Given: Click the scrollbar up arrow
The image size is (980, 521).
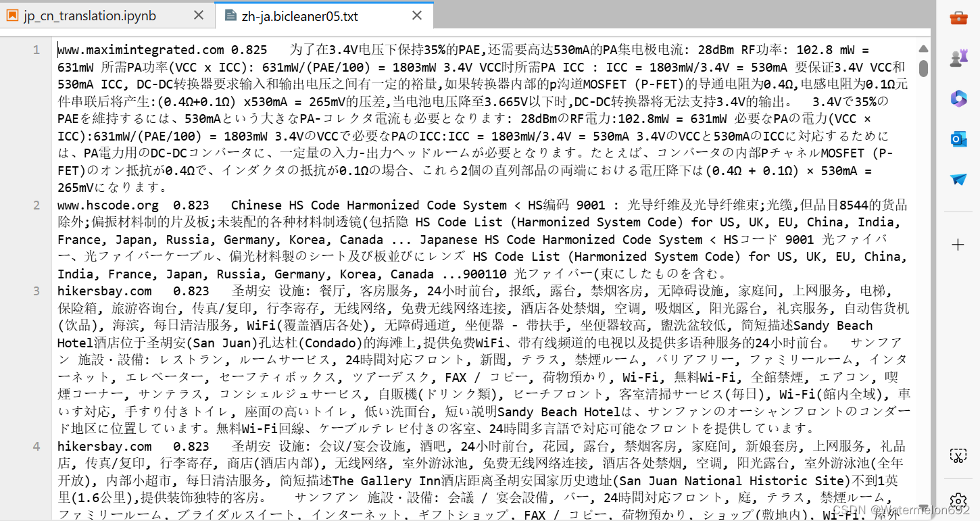Looking at the screenshot, I should tap(923, 48).
